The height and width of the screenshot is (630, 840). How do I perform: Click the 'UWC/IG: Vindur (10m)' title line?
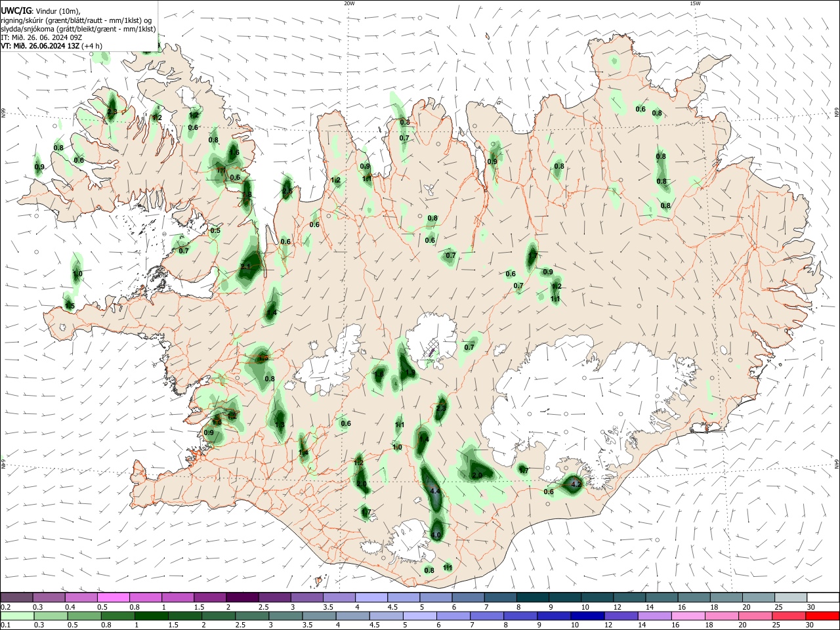41,11
